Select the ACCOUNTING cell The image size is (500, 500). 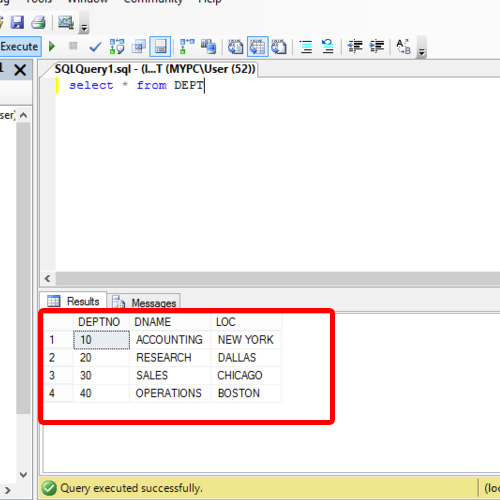170,340
